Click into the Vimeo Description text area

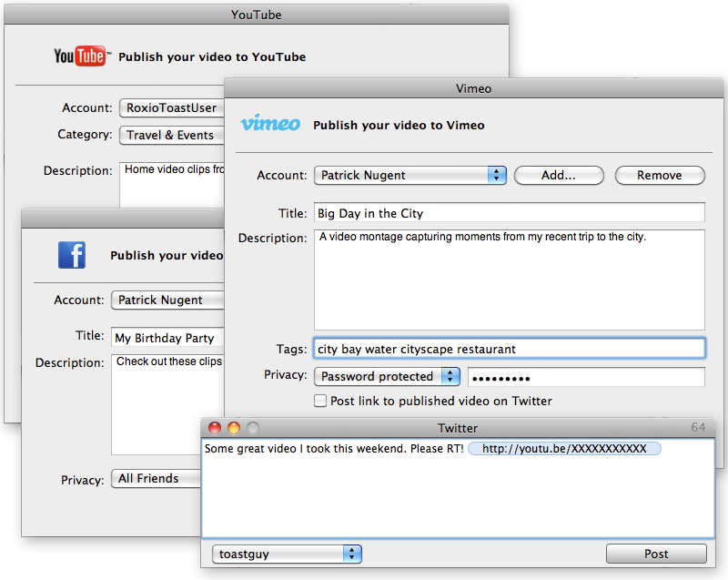[509, 280]
